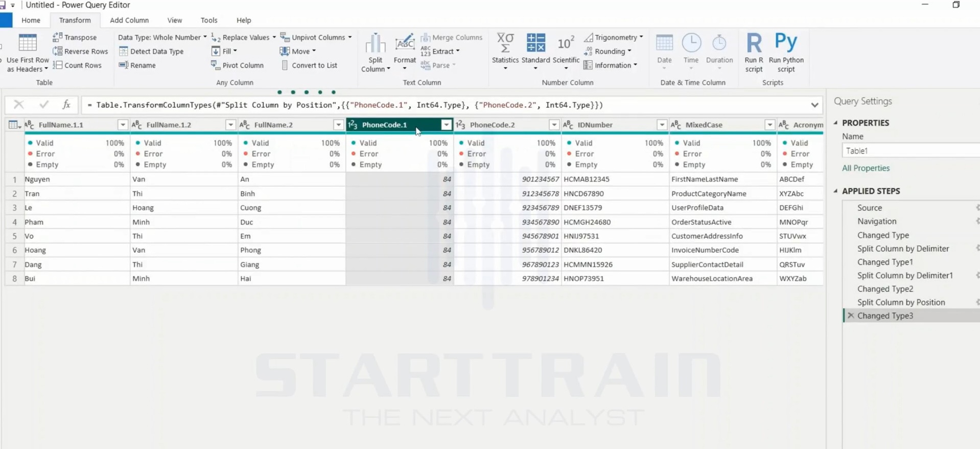Click the query Name input field
The width and height of the screenshot is (980, 449).
911,151
